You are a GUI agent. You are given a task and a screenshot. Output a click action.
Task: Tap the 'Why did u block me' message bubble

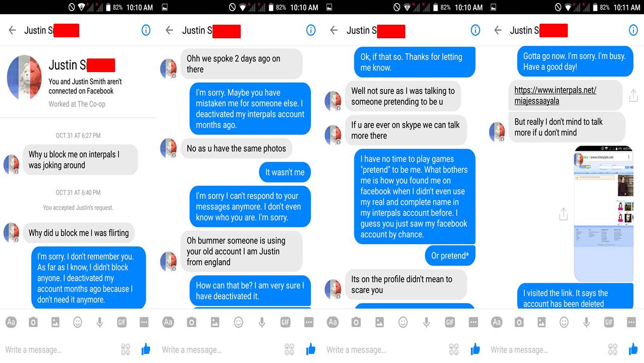click(x=79, y=233)
